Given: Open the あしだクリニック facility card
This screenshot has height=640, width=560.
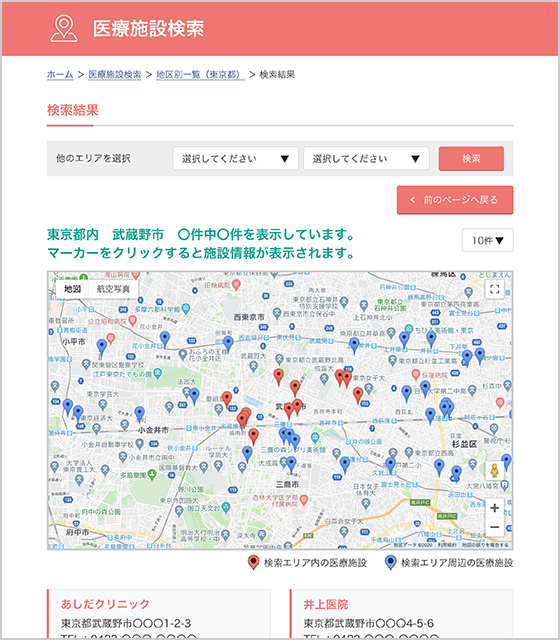Looking at the screenshot, I should (x=159, y=614).
